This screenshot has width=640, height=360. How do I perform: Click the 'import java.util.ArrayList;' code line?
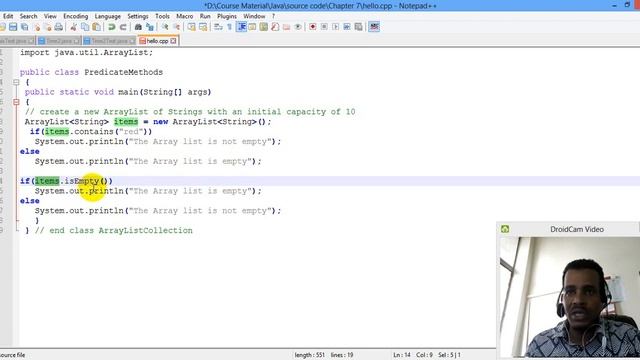pos(87,53)
